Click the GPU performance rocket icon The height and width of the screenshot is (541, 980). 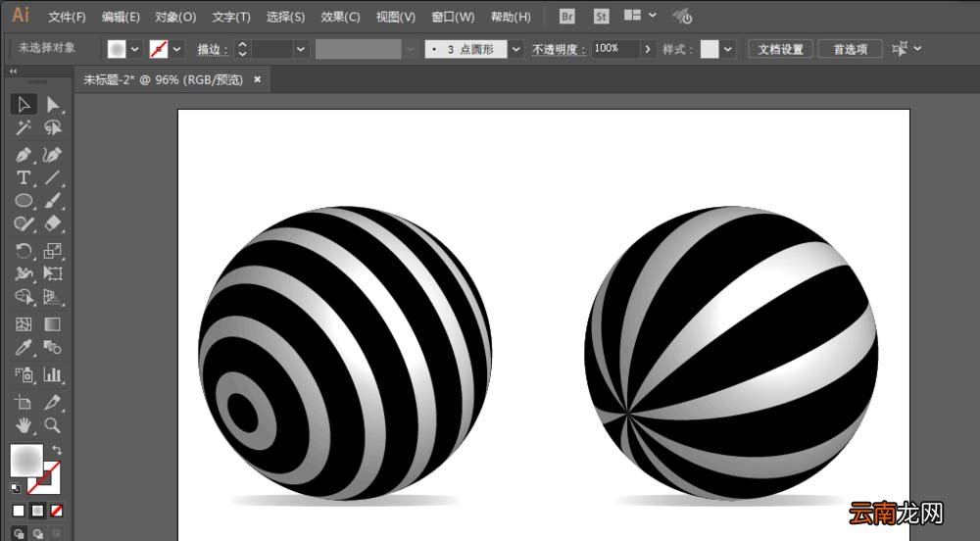682,17
